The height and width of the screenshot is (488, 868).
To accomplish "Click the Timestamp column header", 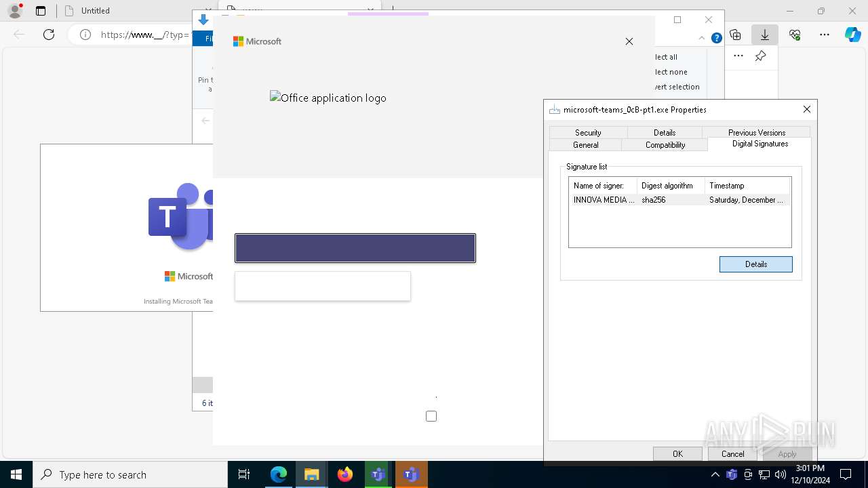I will pos(747,186).
